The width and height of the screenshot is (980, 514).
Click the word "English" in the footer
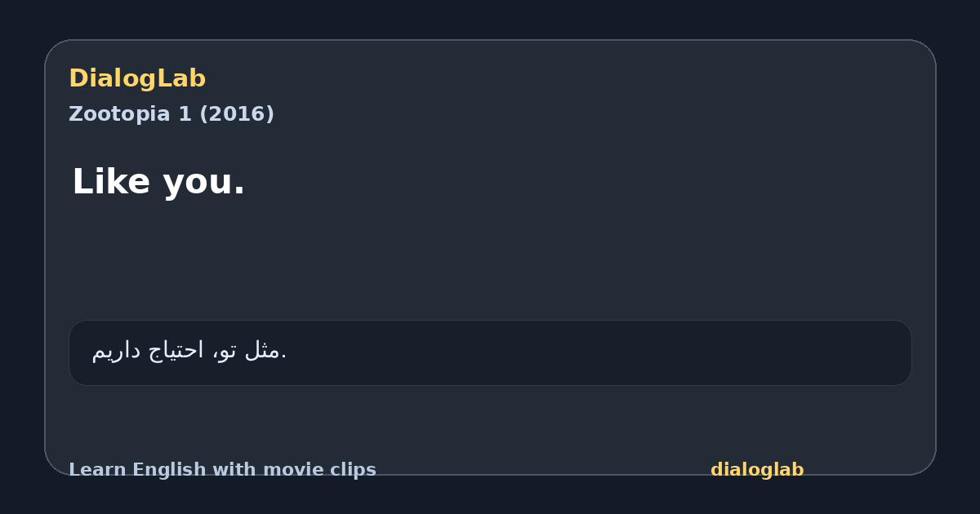pyautogui.click(x=170, y=470)
